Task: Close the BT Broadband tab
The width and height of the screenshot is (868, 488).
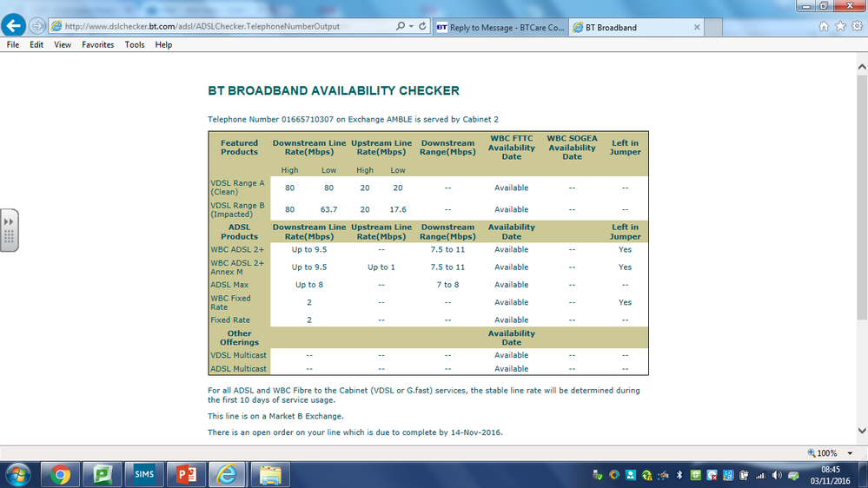Action: pyautogui.click(x=697, y=27)
